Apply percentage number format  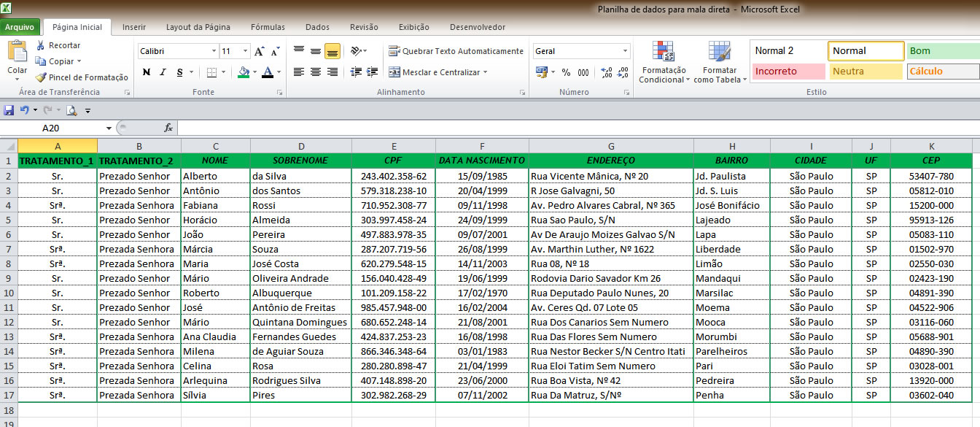coord(566,72)
